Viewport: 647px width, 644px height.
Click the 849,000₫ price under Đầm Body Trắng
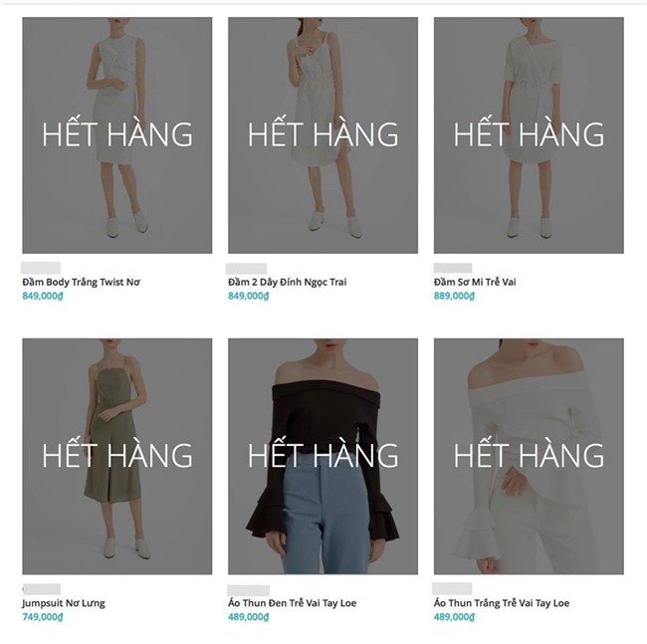pyautogui.click(x=43, y=296)
